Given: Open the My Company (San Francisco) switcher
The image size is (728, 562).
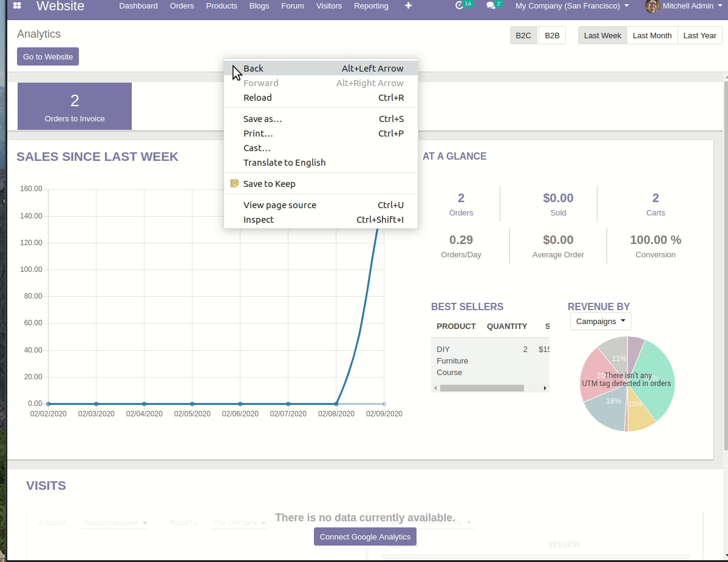Looking at the screenshot, I should (x=571, y=6).
